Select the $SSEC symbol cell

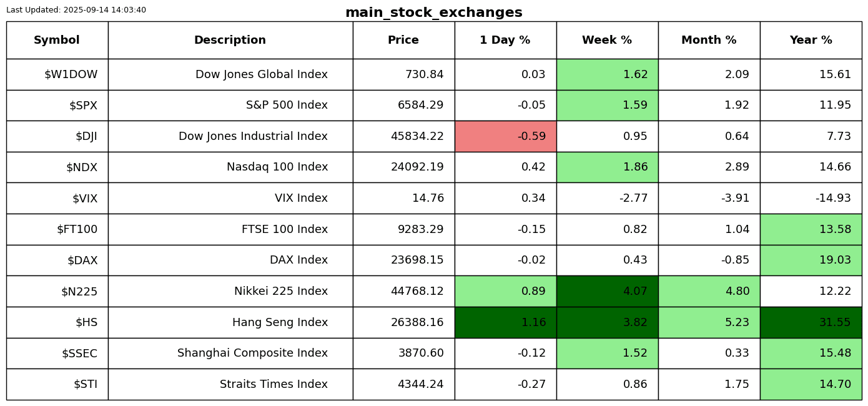[79, 354]
